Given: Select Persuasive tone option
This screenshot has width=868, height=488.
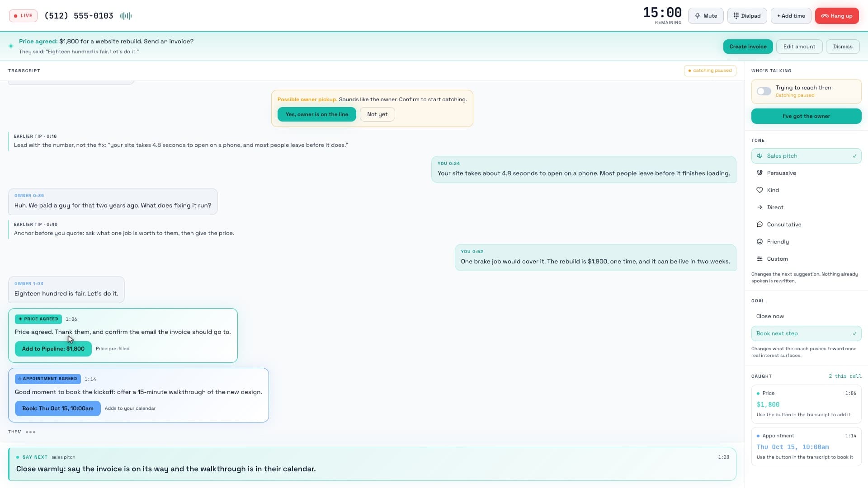Looking at the screenshot, I should (806, 173).
